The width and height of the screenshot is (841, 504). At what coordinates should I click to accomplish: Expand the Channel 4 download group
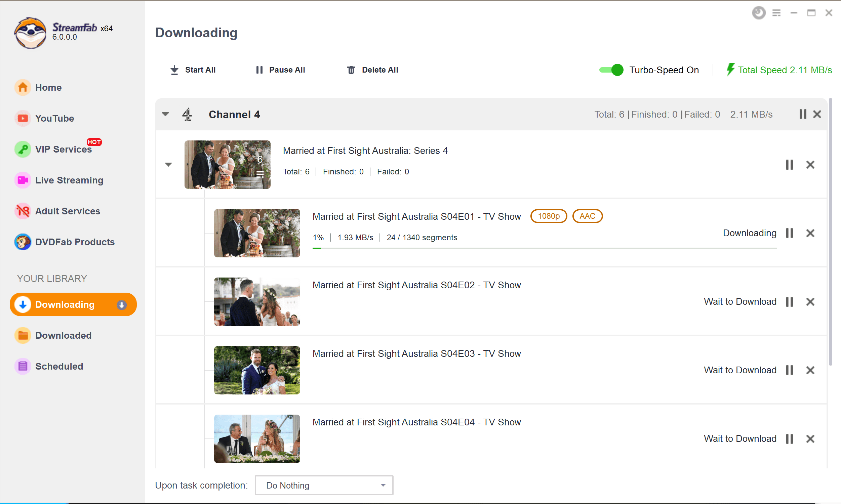(167, 115)
